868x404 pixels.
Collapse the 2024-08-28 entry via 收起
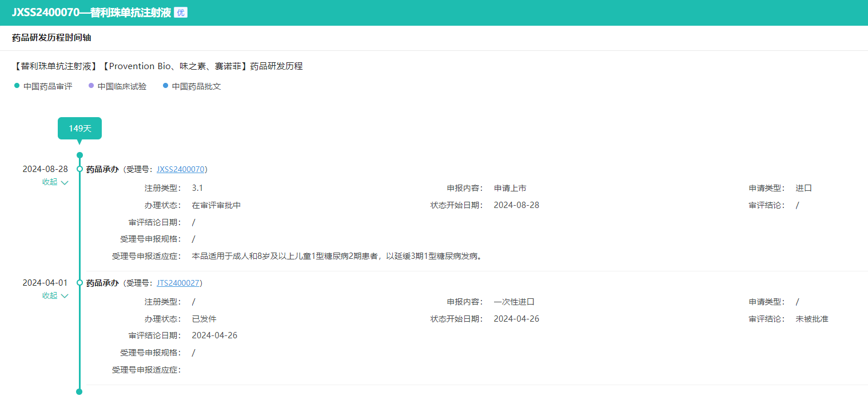pos(55,182)
